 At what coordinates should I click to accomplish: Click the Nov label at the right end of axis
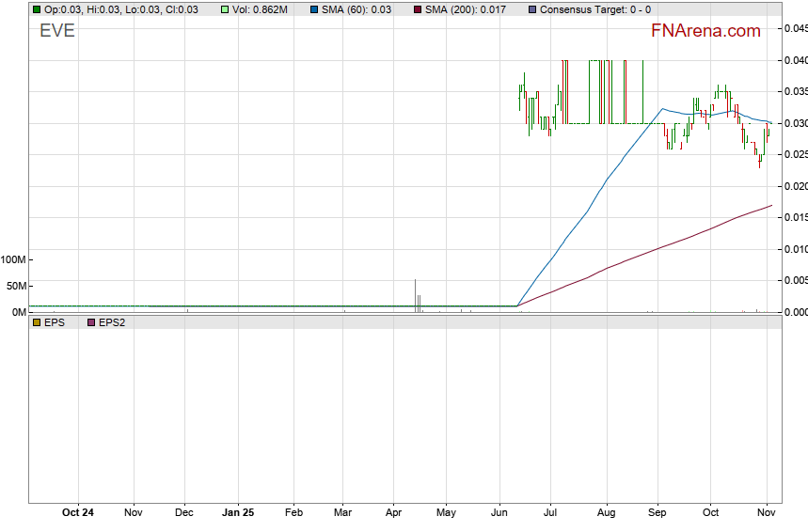767,513
